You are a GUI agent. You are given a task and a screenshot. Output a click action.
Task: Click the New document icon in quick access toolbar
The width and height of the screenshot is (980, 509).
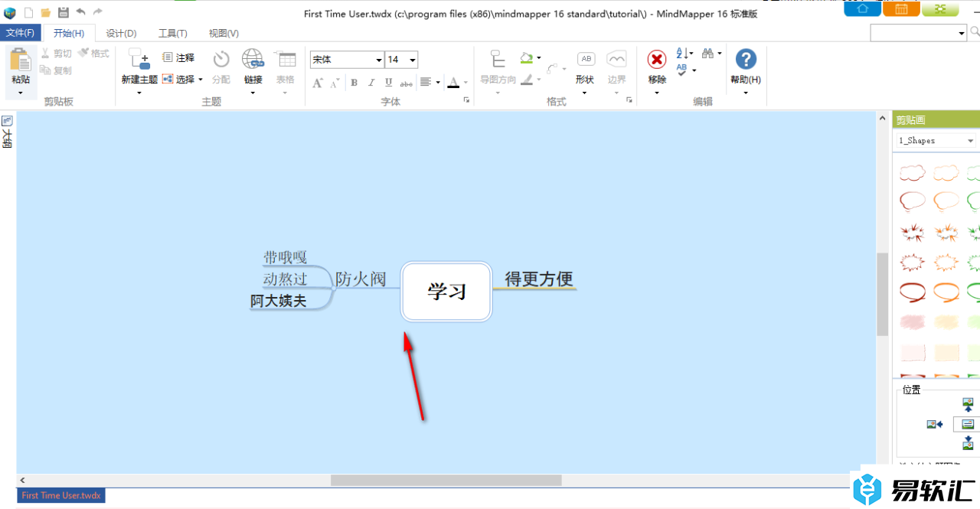29,12
